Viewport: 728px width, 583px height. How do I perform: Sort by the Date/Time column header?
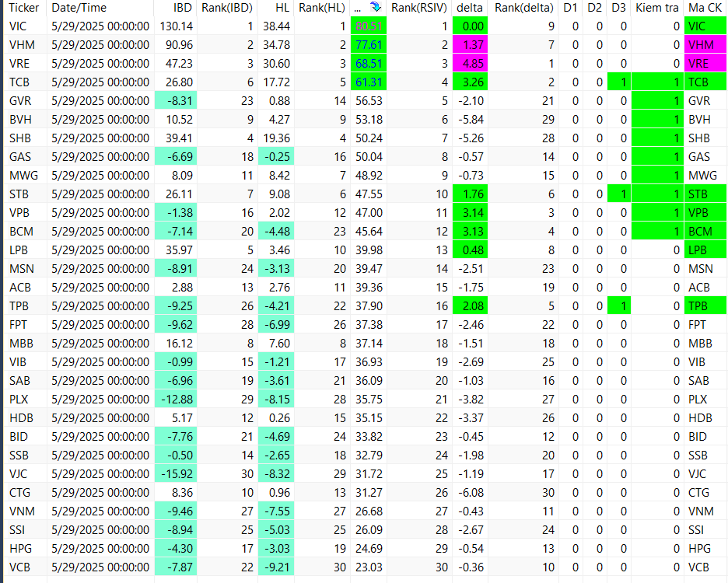pos(79,8)
